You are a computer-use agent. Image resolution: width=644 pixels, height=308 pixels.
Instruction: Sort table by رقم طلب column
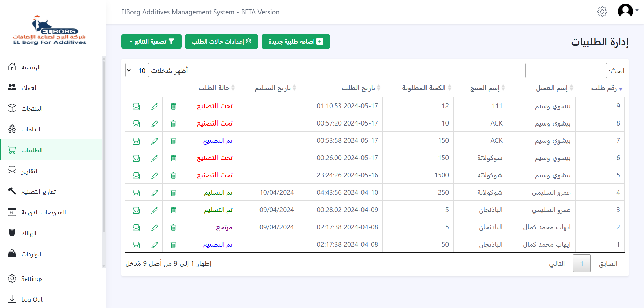tap(607, 88)
